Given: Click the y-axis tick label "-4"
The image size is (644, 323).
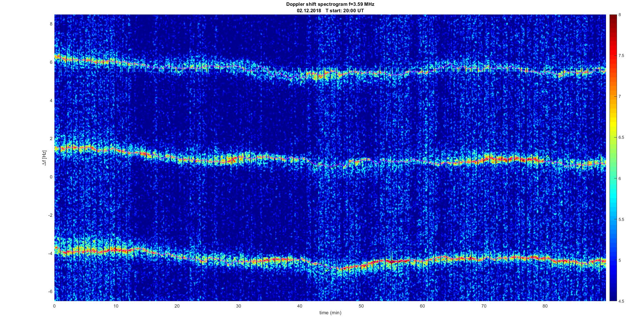Looking at the screenshot, I should pyautogui.click(x=50, y=253).
